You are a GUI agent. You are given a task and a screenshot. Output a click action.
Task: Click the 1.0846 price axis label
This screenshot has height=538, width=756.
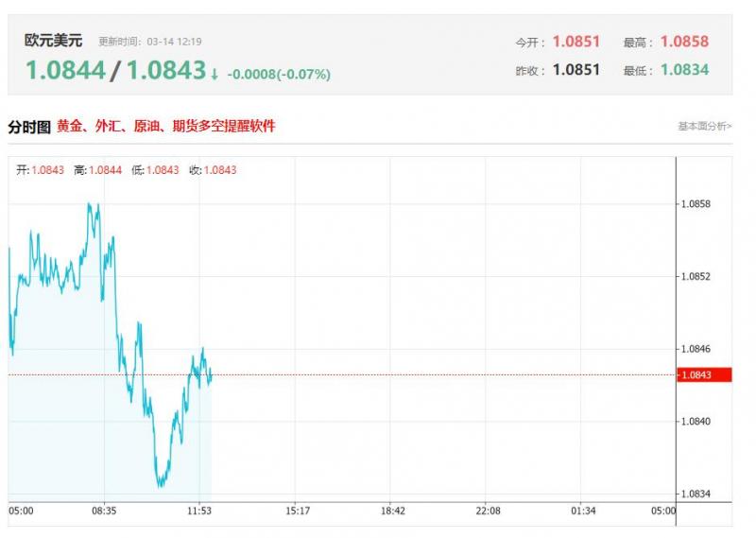(696, 349)
